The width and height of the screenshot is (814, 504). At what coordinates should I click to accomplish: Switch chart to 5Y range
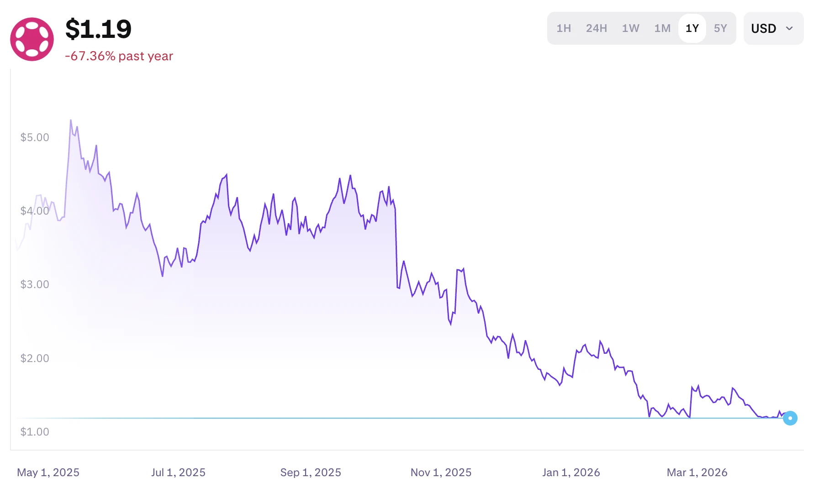coord(720,28)
